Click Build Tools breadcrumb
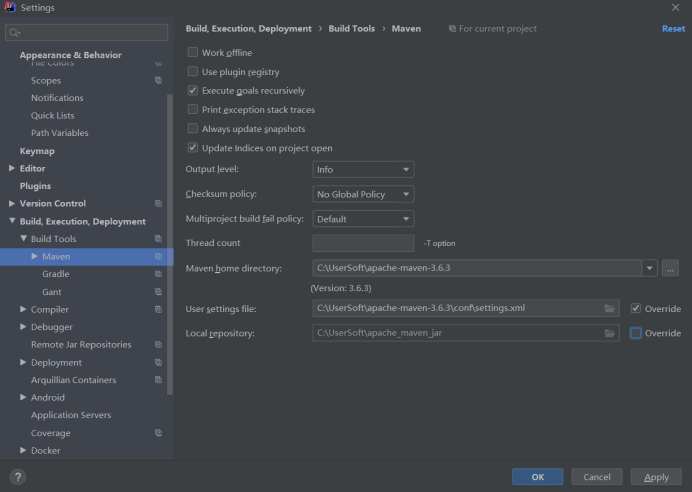 tap(351, 29)
